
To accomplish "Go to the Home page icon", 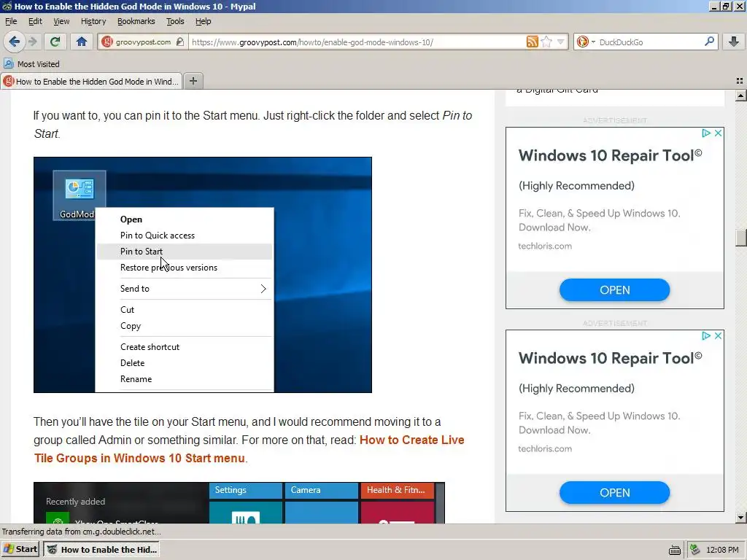I will click(82, 42).
